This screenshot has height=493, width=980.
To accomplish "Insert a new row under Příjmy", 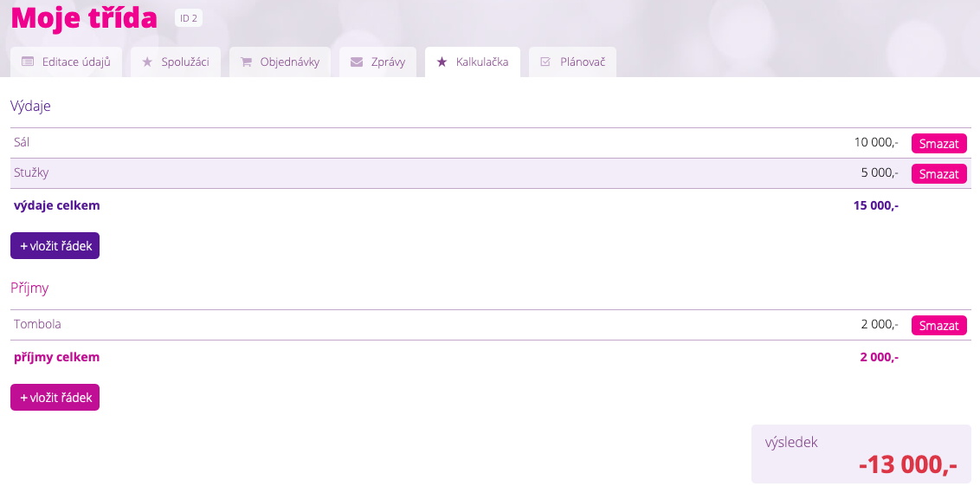I will coord(55,398).
